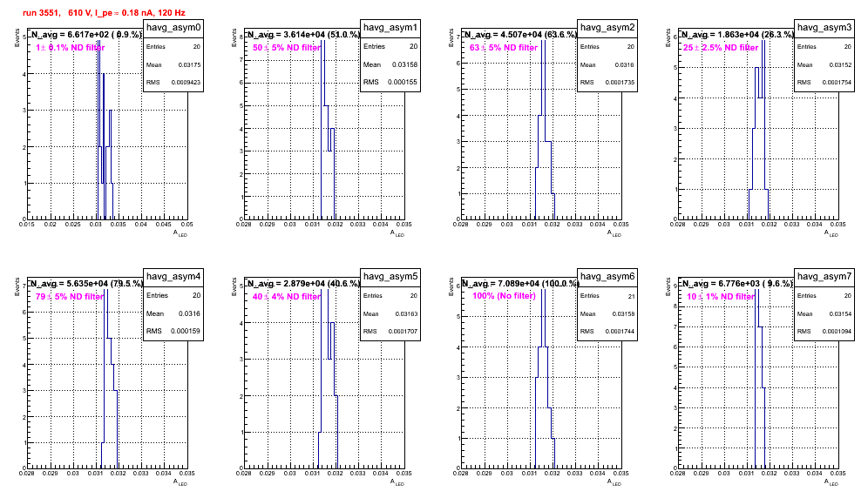Pick the magenta 1± 0.1% ND filter label
The width and height of the screenshot is (868, 498).
point(71,48)
